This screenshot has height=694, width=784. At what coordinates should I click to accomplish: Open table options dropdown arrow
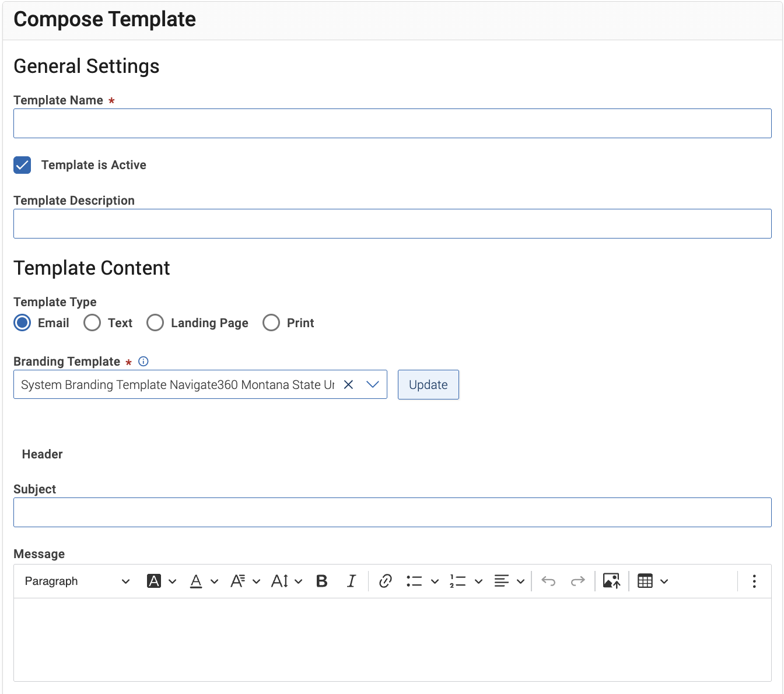(x=664, y=581)
